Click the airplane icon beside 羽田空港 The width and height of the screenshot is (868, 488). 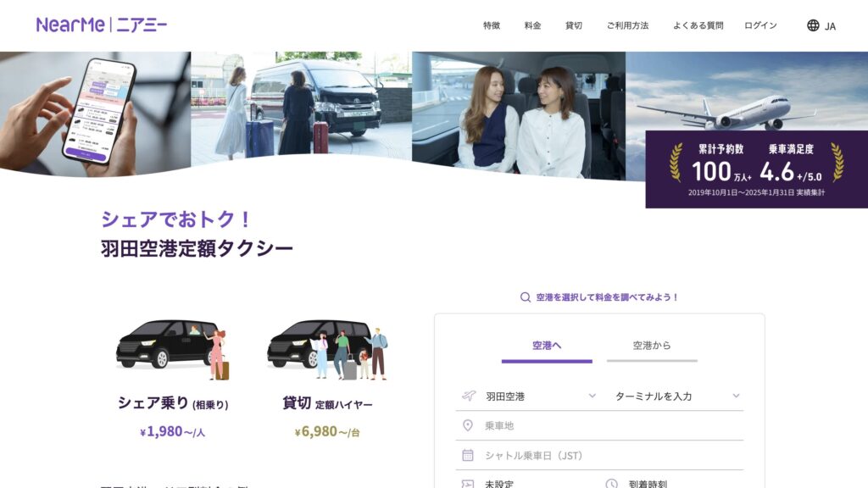pyautogui.click(x=469, y=394)
